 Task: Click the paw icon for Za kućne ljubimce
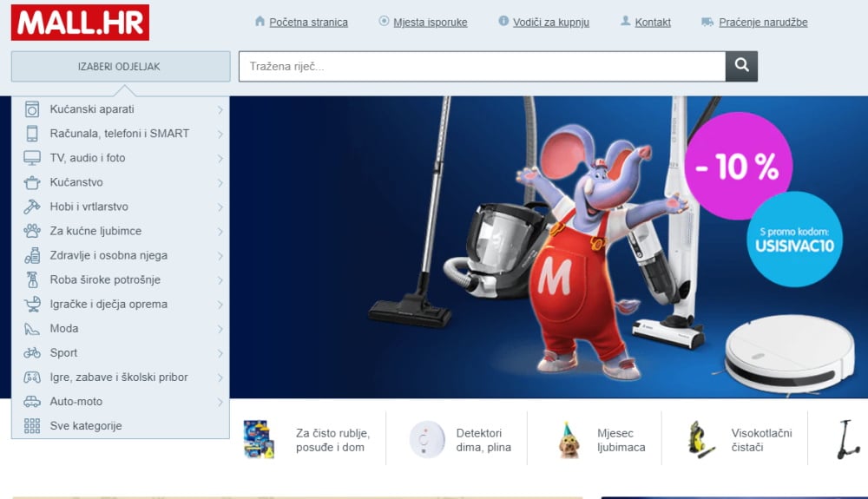32,231
